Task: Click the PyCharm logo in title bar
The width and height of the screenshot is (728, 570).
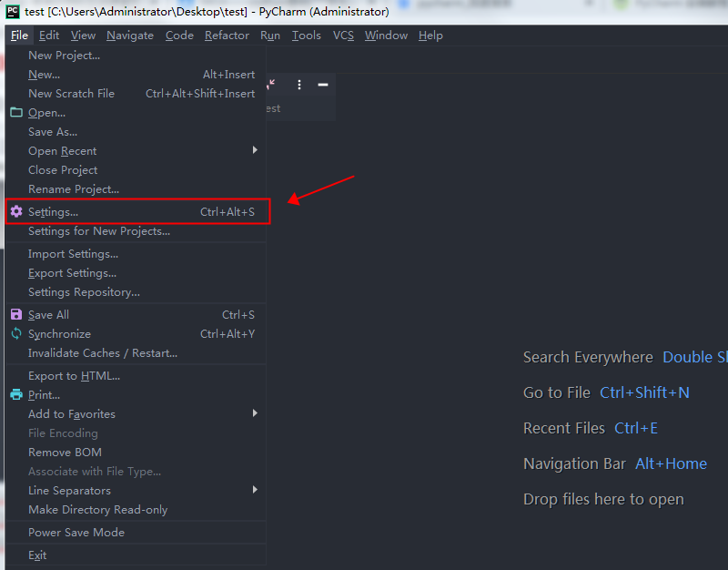Action: coord(13,11)
